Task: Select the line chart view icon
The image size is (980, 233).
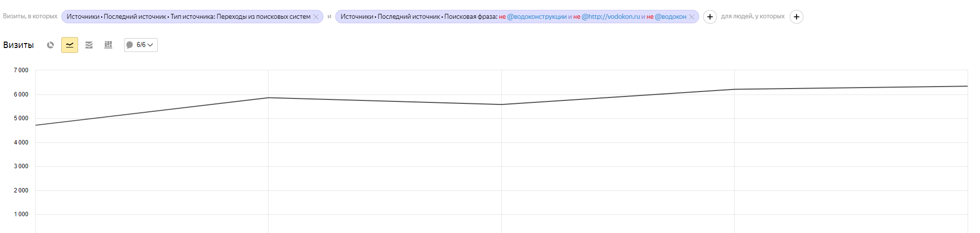Action: (70, 45)
